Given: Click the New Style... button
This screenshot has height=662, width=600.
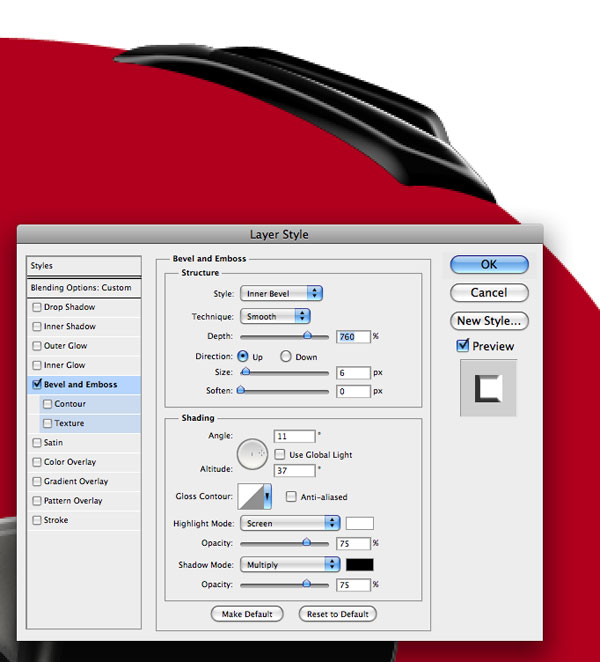Looking at the screenshot, I should point(489,321).
